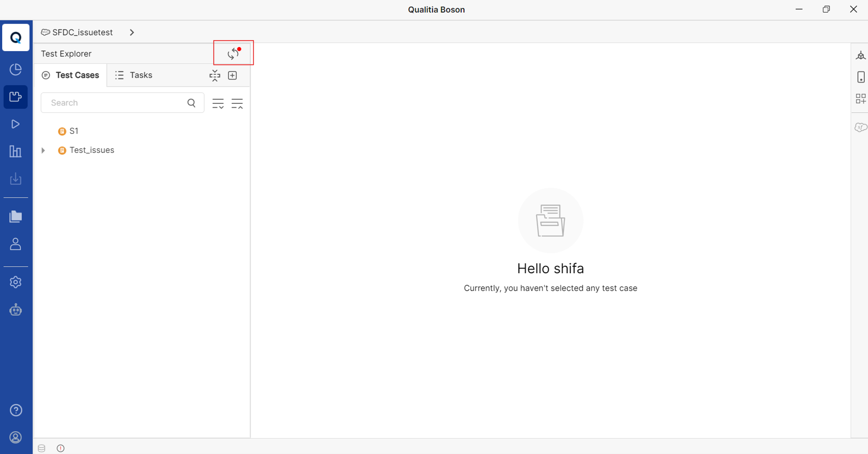This screenshot has width=868, height=454.
Task: Click the mobile device icon on right panel
Action: click(x=861, y=77)
